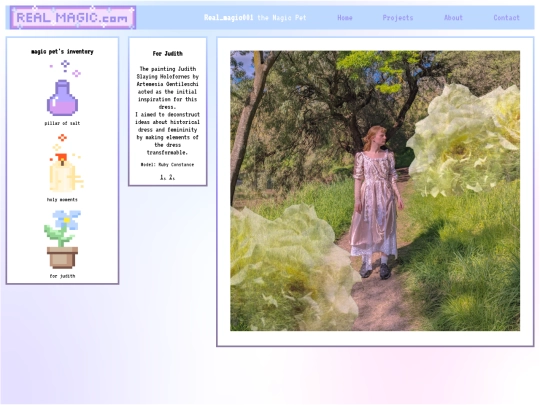The height and width of the screenshot is (405, 540).
Task: Click the 'Model: Ruby Constance' credit
Action: coord(167,165)
